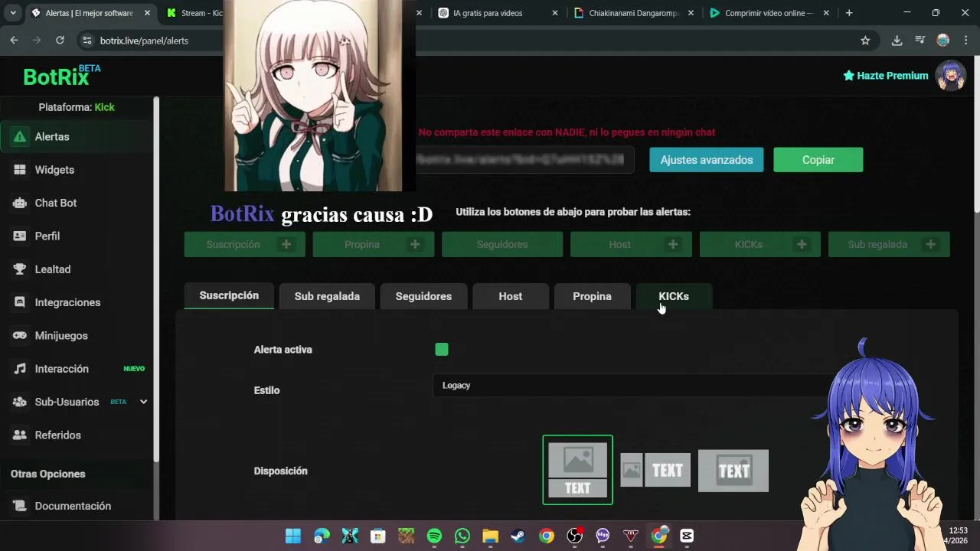Open Spotify from taskbar

tap(434, 536)
